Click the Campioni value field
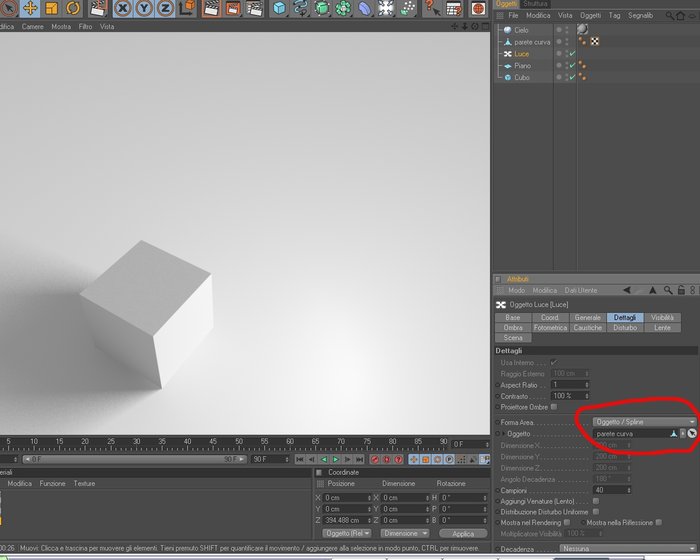The image size is (700, 560). [x=612, y=490]
